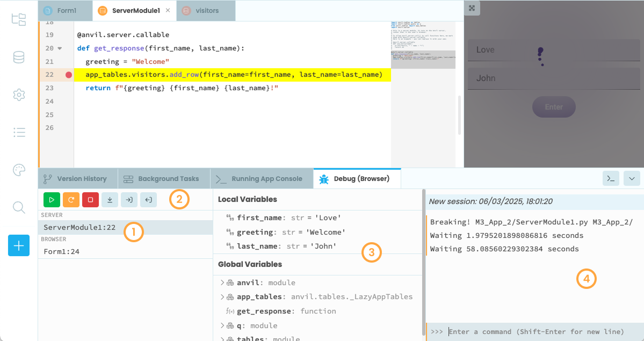Click line number 23 in the gutter

tap(49, 88)
